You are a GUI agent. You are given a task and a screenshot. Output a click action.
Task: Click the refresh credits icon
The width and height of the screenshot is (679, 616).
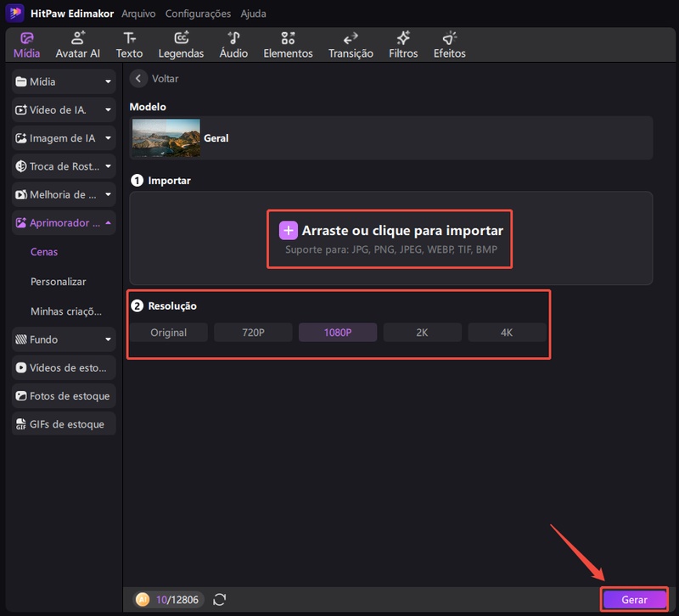pos(220,600)
